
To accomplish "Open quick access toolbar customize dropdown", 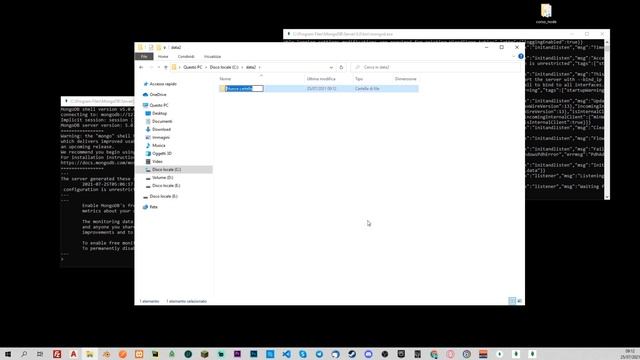I will pos(164,48).
